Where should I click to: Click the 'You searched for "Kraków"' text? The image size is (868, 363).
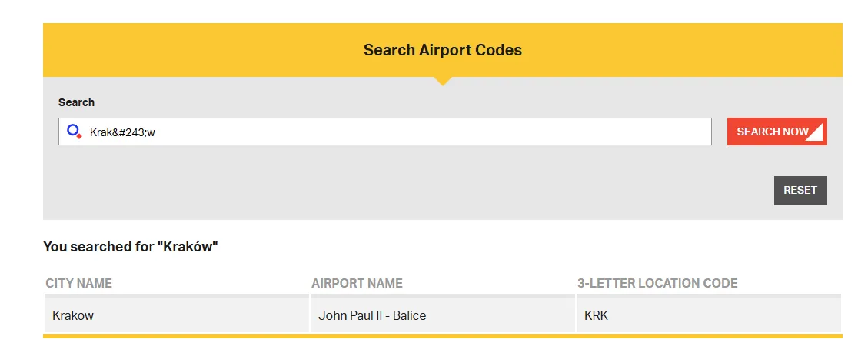pyautogui.click(x=131, y=247)
